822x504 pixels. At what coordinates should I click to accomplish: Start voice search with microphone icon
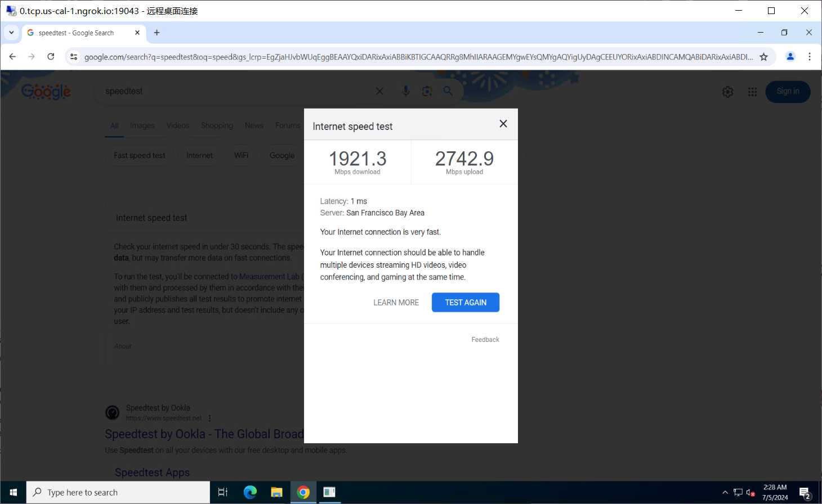click(x=405, y=91)
